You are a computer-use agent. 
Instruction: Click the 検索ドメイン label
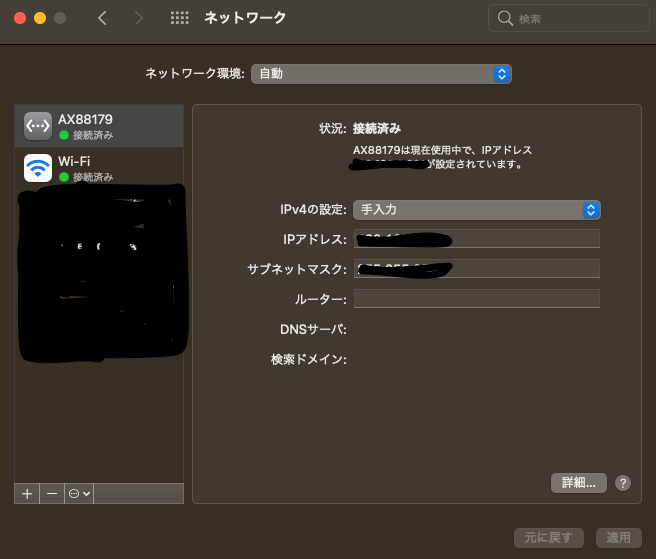coord(309,359)
